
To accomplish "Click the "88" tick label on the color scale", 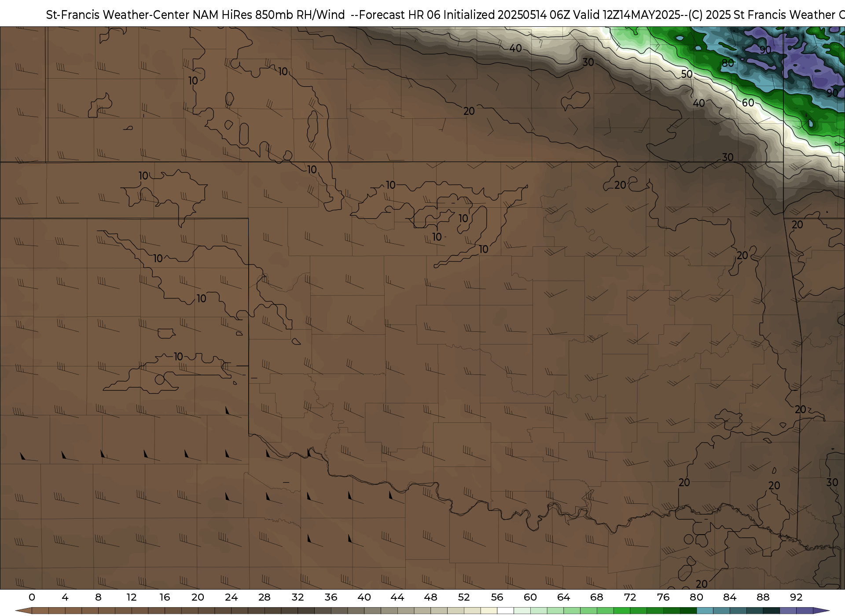I will pyautogui.click(x=763, y=597).
